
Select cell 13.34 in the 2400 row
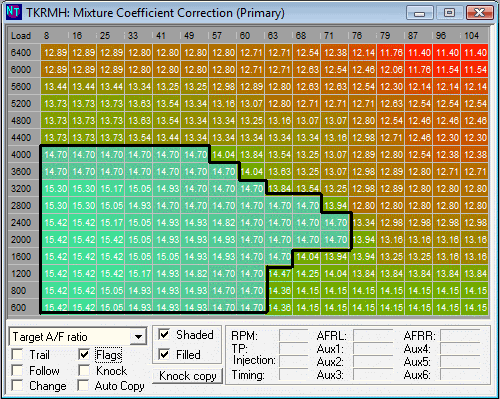[x=363, y=223]
